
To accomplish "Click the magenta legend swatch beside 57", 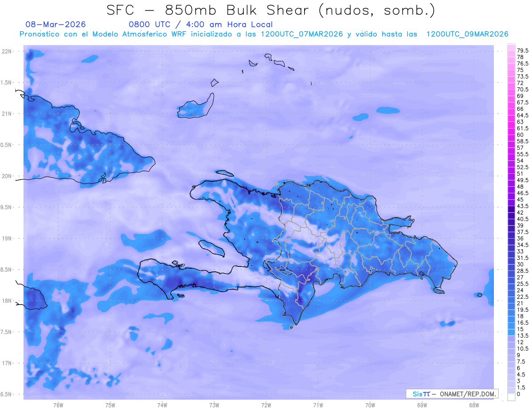I will click(511, 151).
